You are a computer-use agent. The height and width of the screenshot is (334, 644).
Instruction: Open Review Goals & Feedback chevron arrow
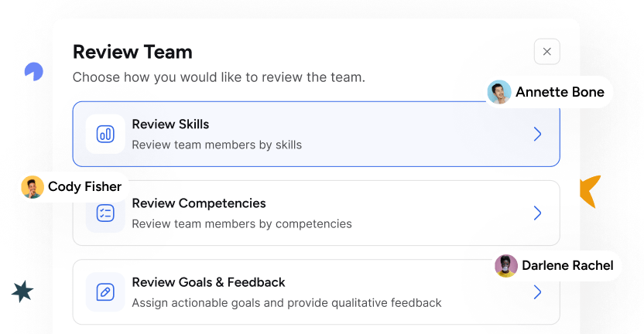pyautogui.click(x=537, y=292)
